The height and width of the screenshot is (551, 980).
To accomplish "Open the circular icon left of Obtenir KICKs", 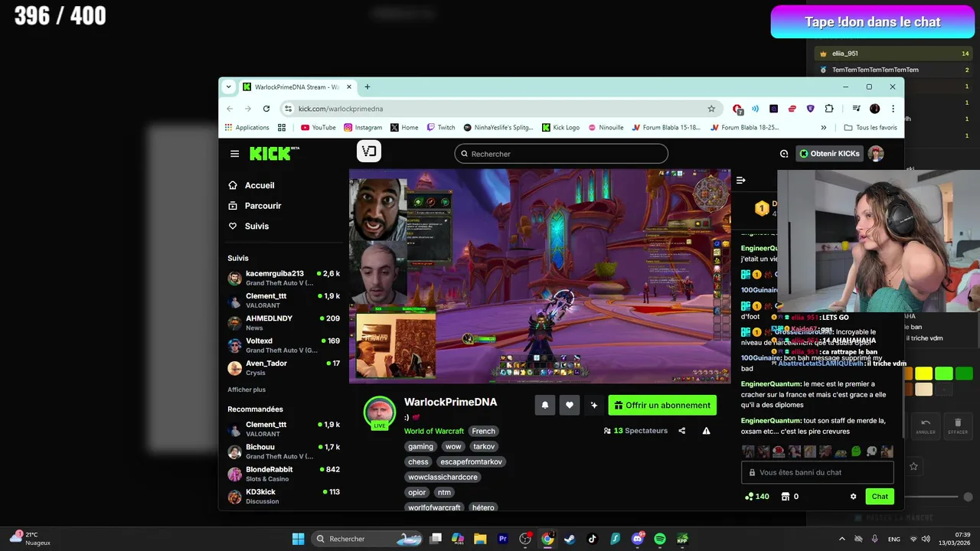I will pyautogui.click(x=784, y=154).
